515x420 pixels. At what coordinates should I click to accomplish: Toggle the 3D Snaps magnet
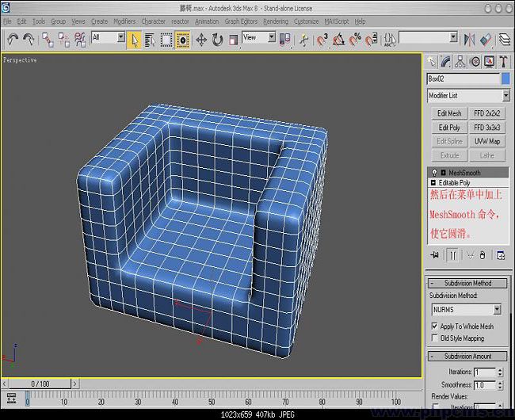[x=322, y=40]
